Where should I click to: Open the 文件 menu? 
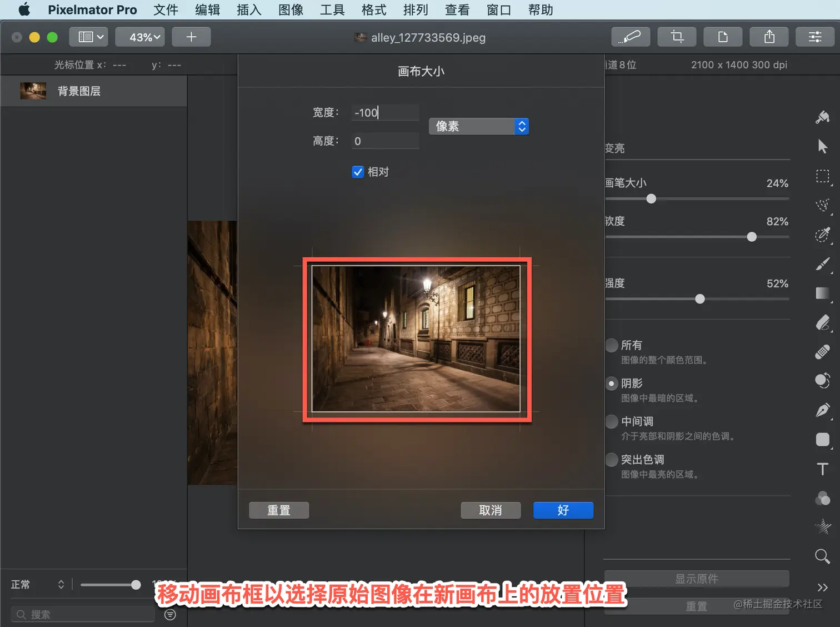tap(166, 9)
